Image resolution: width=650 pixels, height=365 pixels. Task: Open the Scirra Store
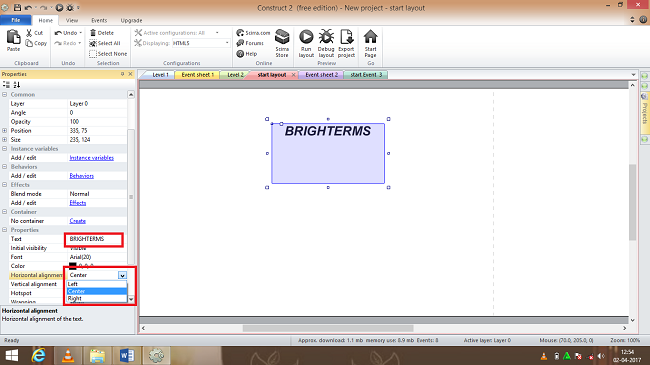282,43
